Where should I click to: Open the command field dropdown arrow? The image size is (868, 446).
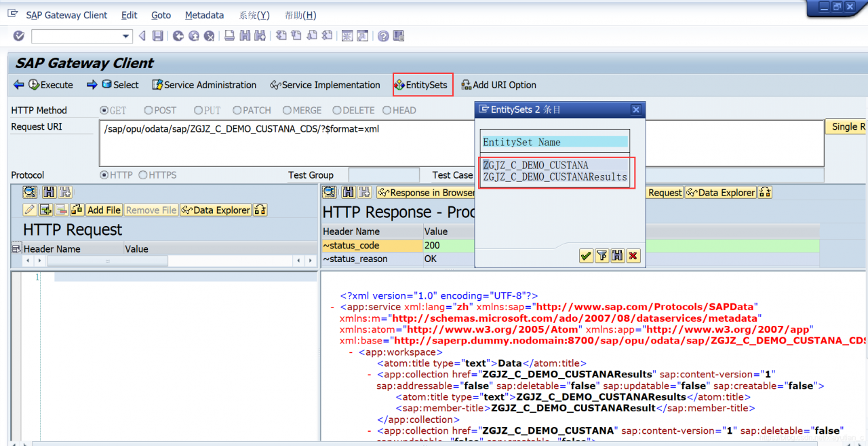pos(126,36)
